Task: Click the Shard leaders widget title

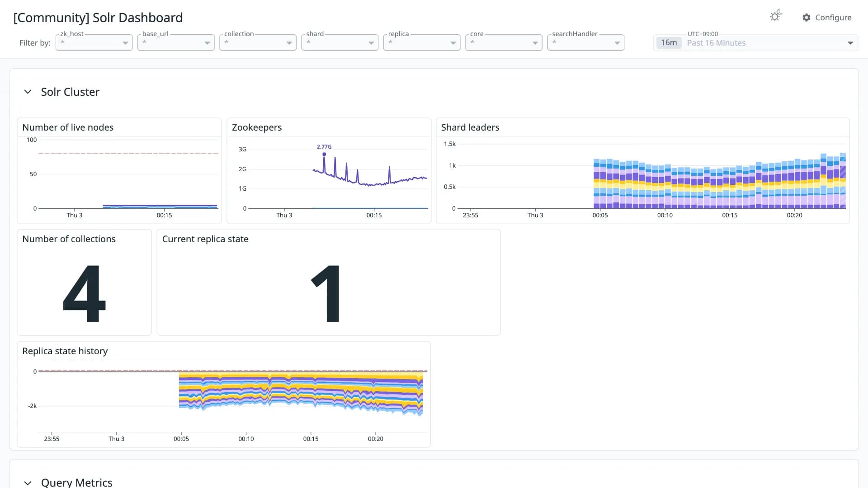Action: click(470, 127)
